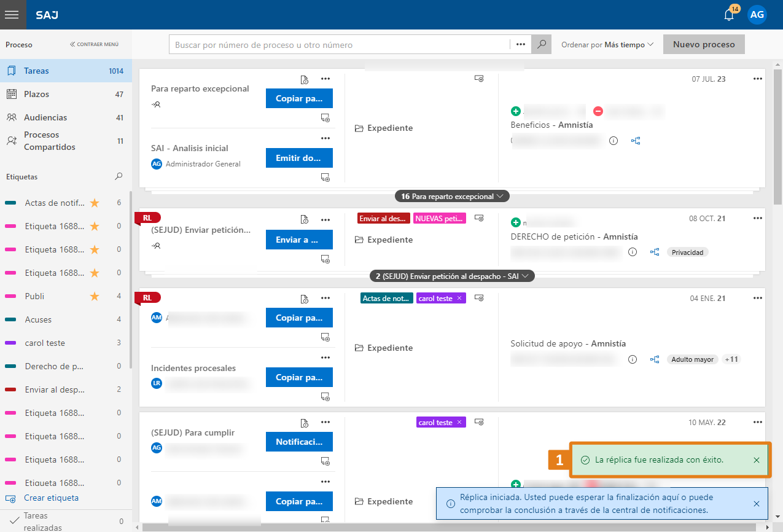The height and width of the screenshot is (532, 783).
Task: Open task menu ellipsis for SAI - Analisis inicial
Action: click(325, 138)
